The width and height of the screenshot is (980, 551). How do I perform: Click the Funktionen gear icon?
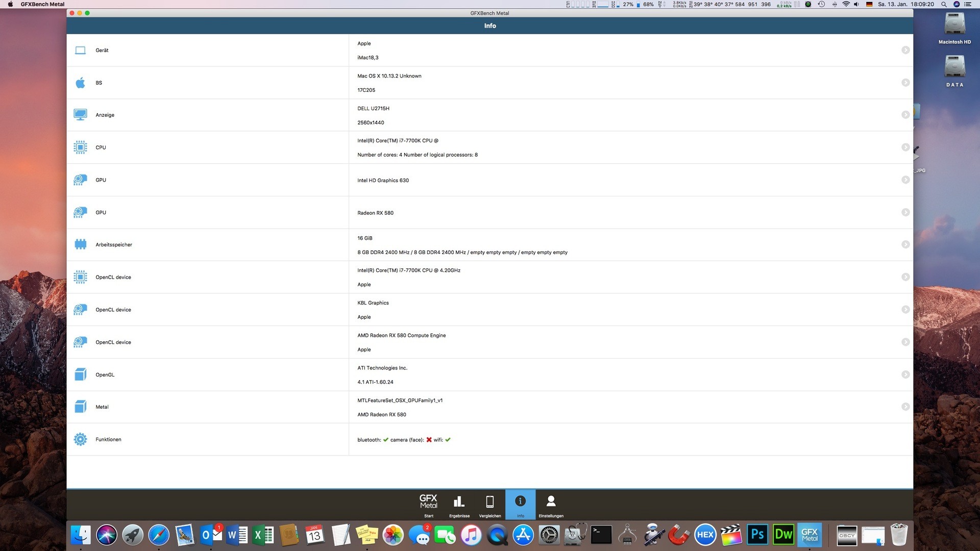point(80,439)
